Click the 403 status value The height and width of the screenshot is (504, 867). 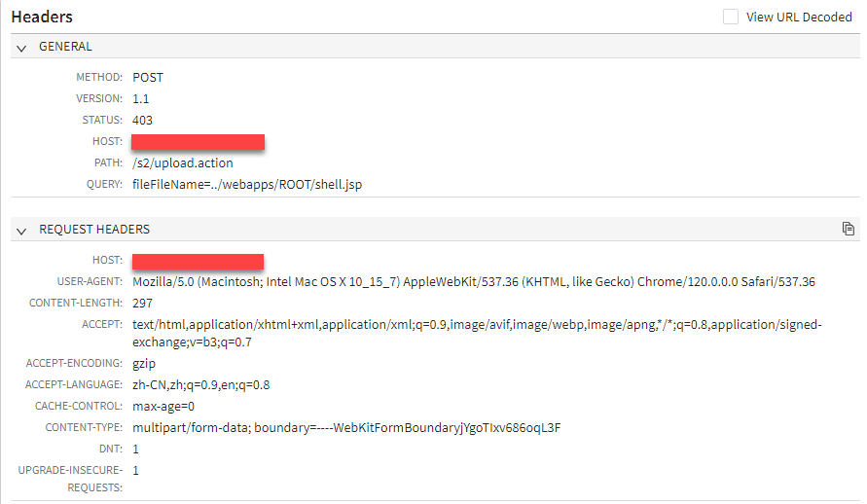click(x=143, y=120)
